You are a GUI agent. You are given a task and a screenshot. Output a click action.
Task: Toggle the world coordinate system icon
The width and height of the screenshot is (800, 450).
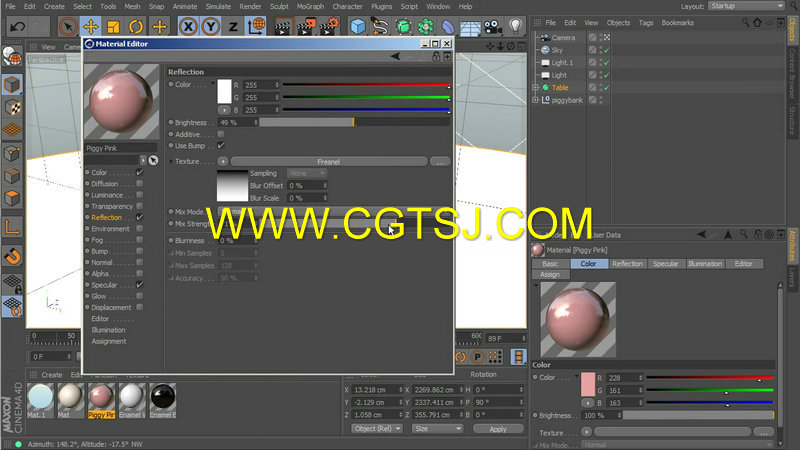[256, 26]
